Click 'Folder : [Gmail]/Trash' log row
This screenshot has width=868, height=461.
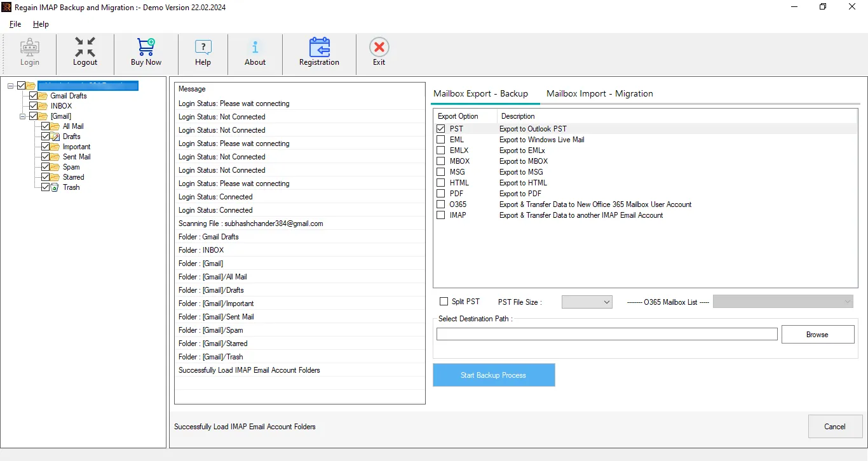pos(300,357)
